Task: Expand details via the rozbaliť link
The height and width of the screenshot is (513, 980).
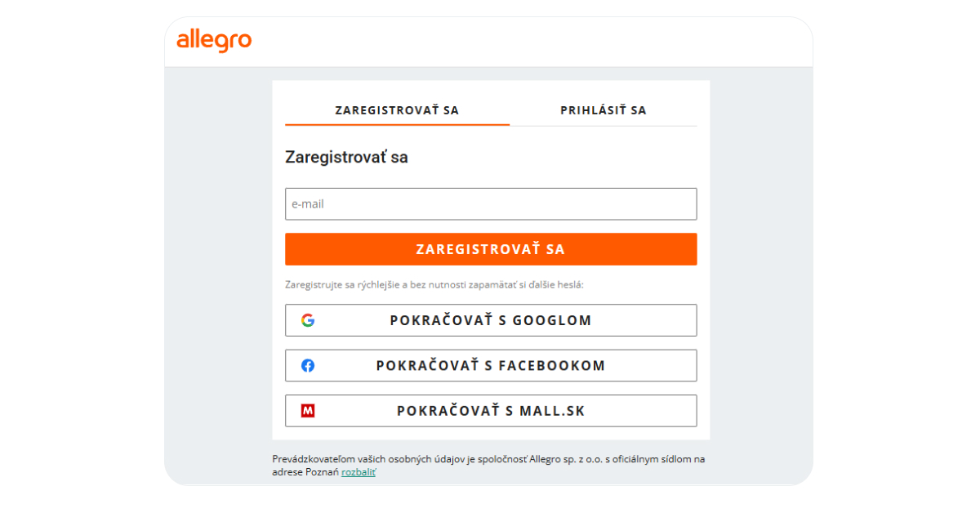Action: [359, 472]
